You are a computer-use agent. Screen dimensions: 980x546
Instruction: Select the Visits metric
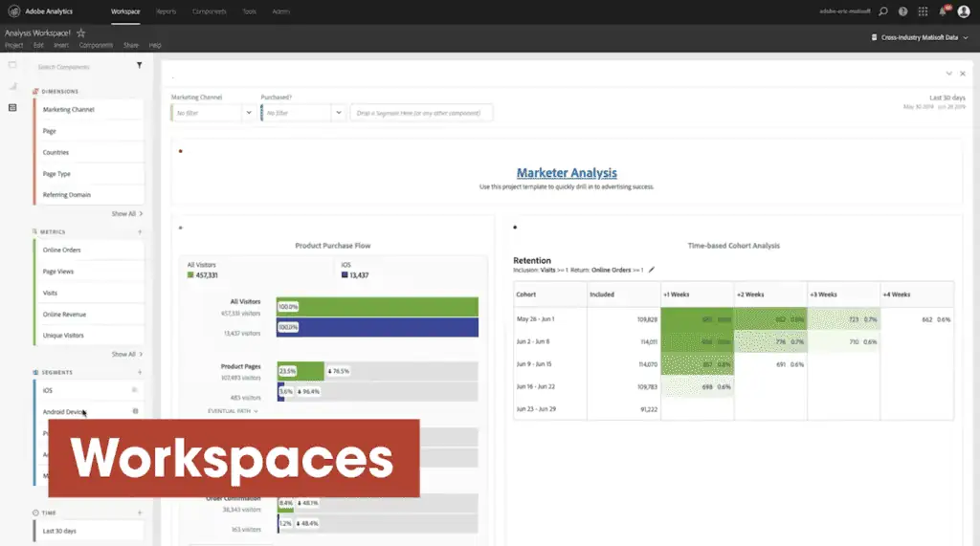[x=89, y=293]
